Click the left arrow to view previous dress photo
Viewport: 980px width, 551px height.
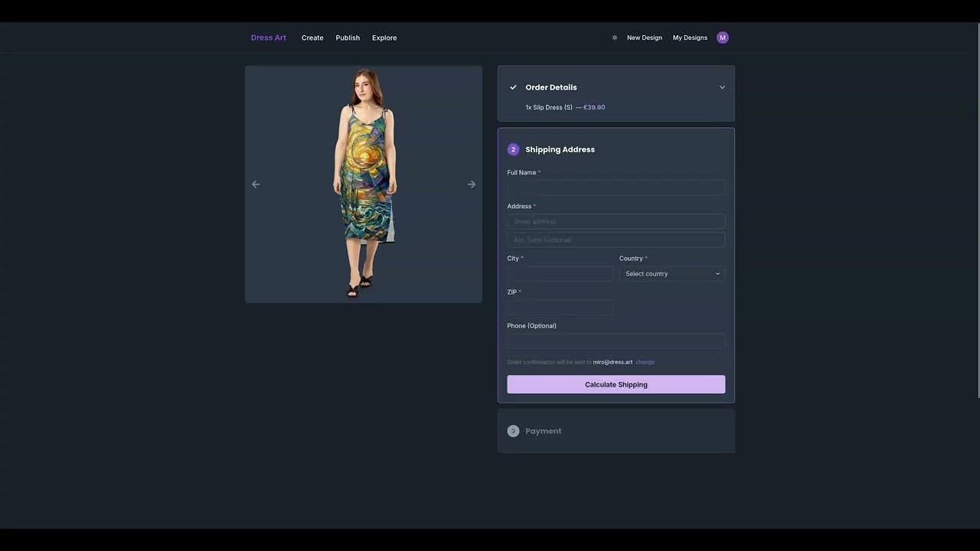256,184
